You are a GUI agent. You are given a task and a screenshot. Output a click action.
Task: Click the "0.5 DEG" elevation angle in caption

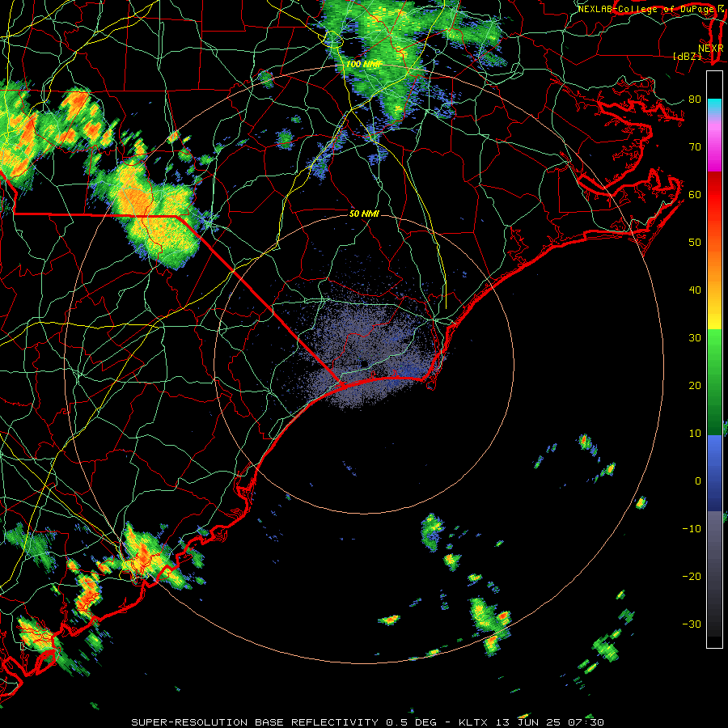coord(412,722)
